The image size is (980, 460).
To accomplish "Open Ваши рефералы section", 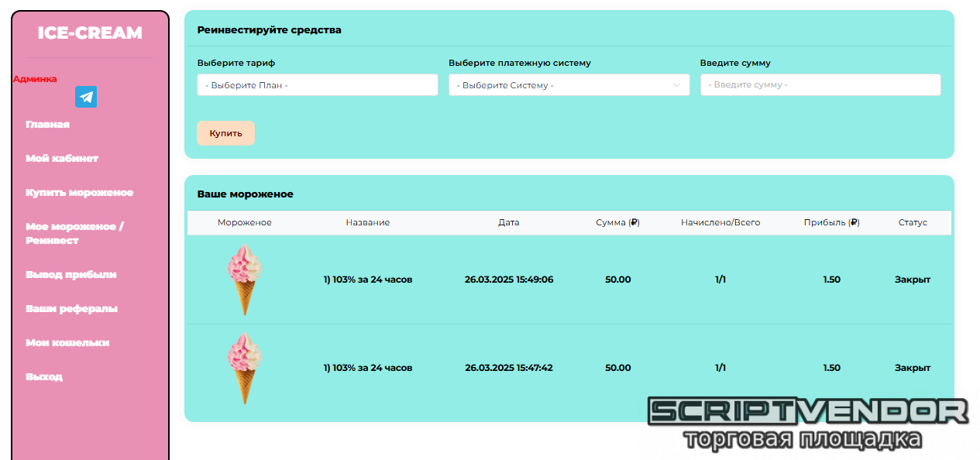I will pos(71,309).
